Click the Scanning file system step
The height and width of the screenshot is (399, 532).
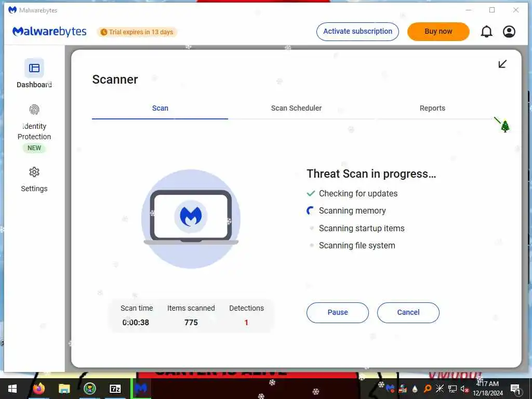tap(357, 246)
